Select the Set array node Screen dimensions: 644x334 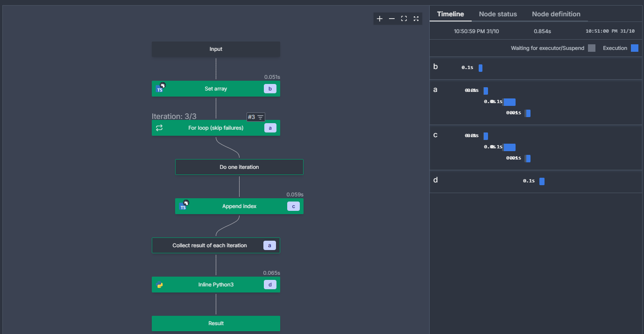click(x=216, y=89)
